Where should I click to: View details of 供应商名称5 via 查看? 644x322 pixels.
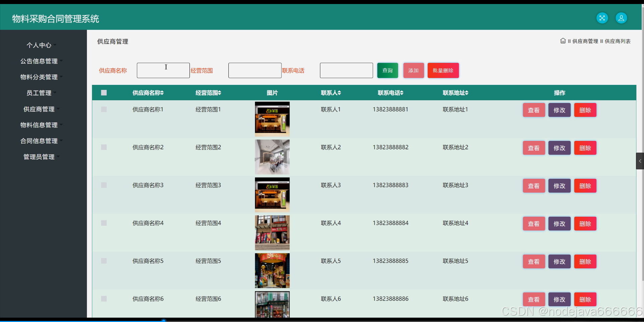pos(534,262)
